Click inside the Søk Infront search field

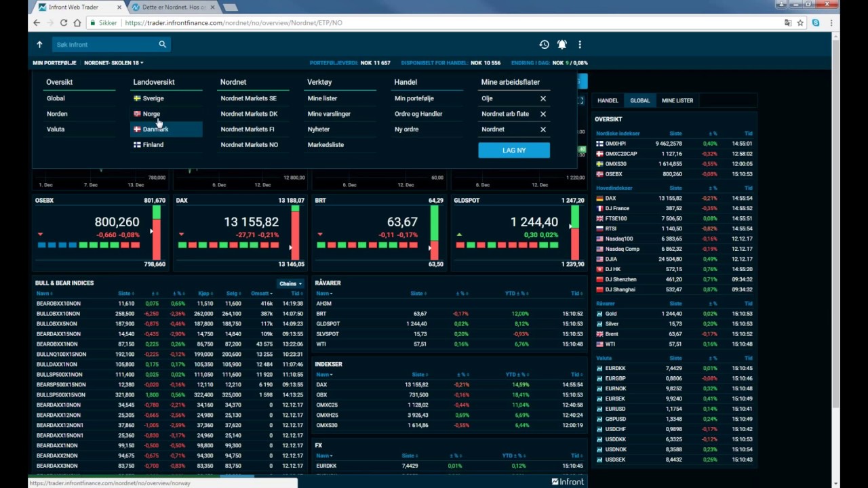[x=105, y=45]
